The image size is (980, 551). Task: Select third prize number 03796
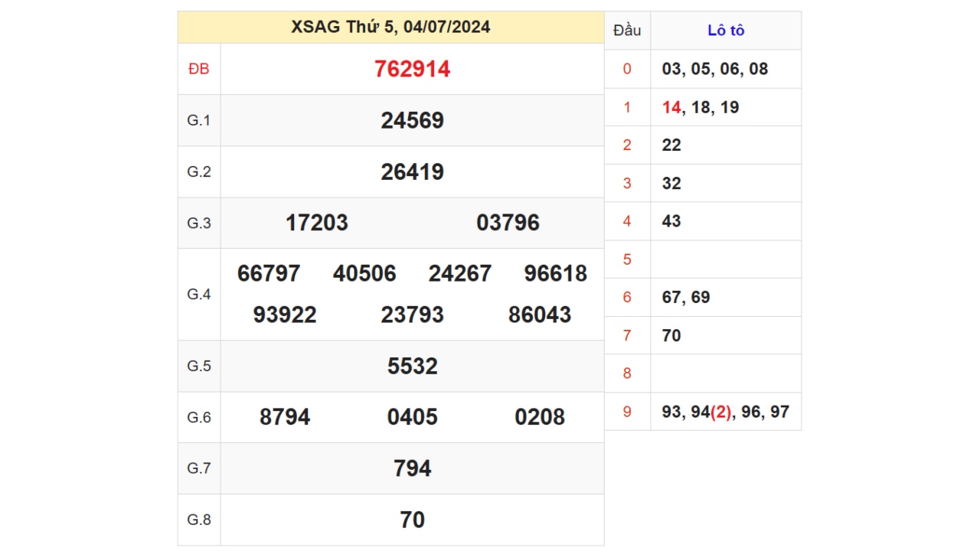point(508,223)
